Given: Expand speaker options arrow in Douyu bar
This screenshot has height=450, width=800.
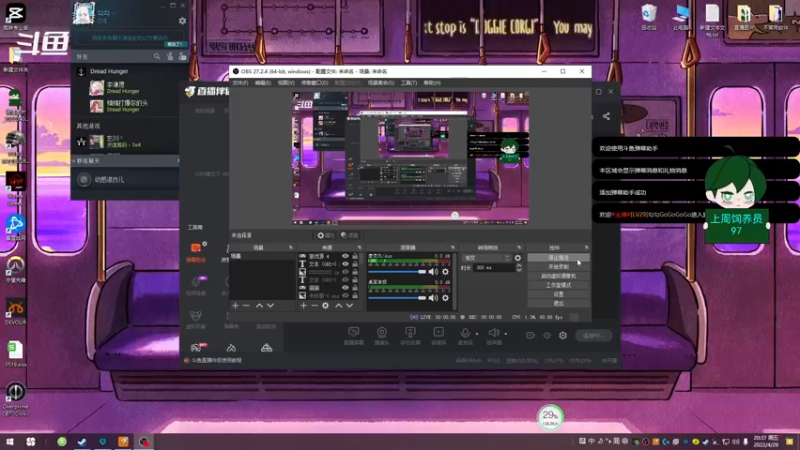Looking at the screenshot, I should (506, 334).
